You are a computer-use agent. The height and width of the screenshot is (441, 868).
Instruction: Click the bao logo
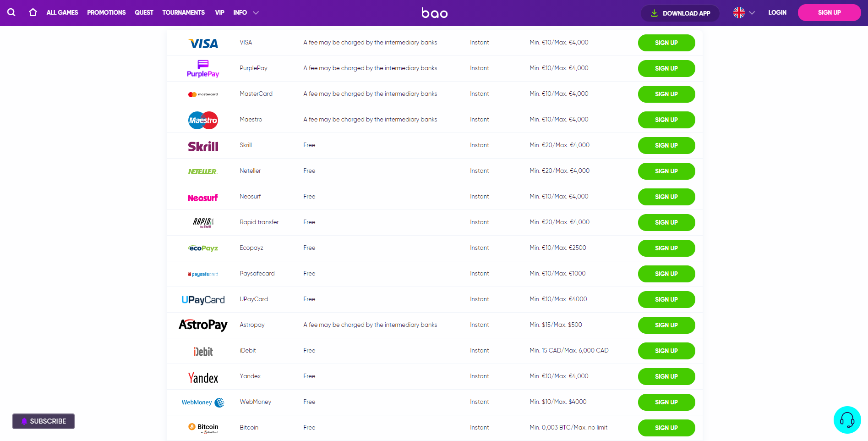coord(434,13)
